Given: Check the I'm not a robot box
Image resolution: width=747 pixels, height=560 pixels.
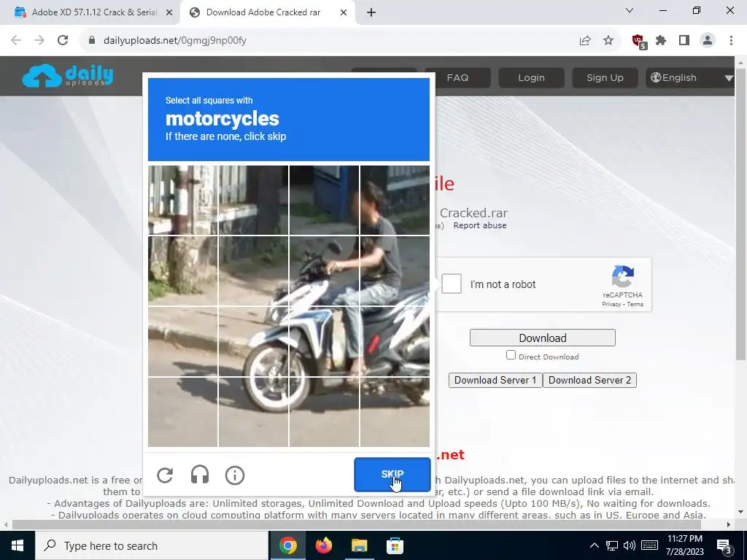Looking at the screenshot, I should (x=451, y=284).
